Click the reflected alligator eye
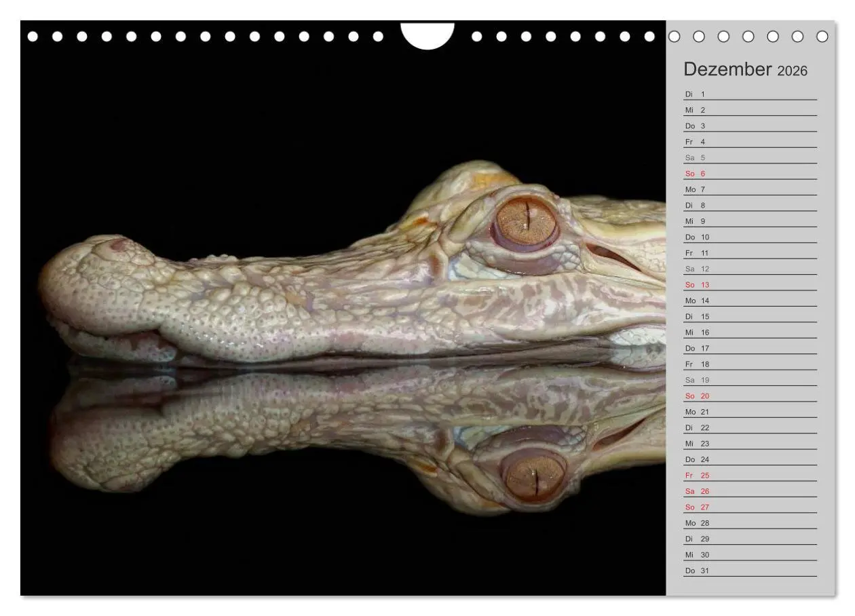This screenshot has width=855, height=616. tap(533, 474)
